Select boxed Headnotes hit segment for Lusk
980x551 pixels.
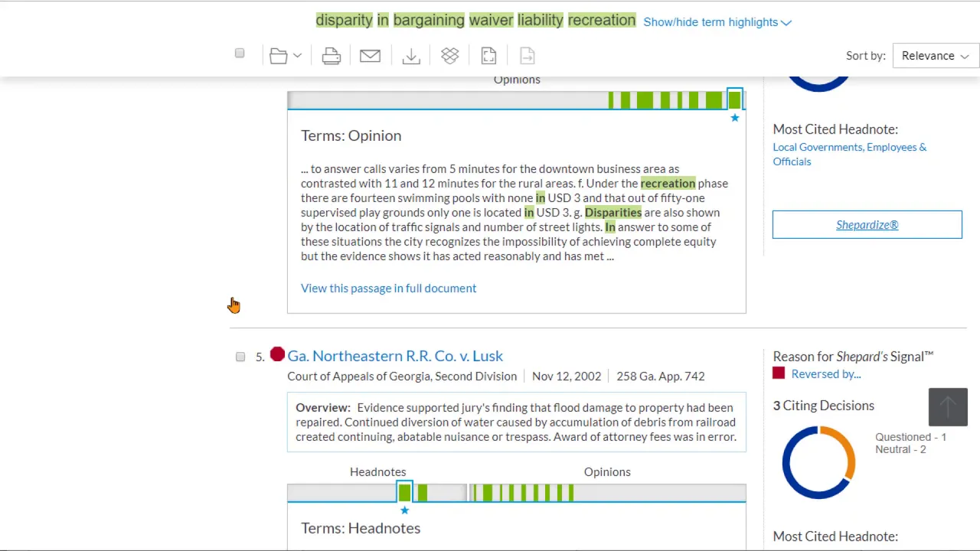(404, 492)
